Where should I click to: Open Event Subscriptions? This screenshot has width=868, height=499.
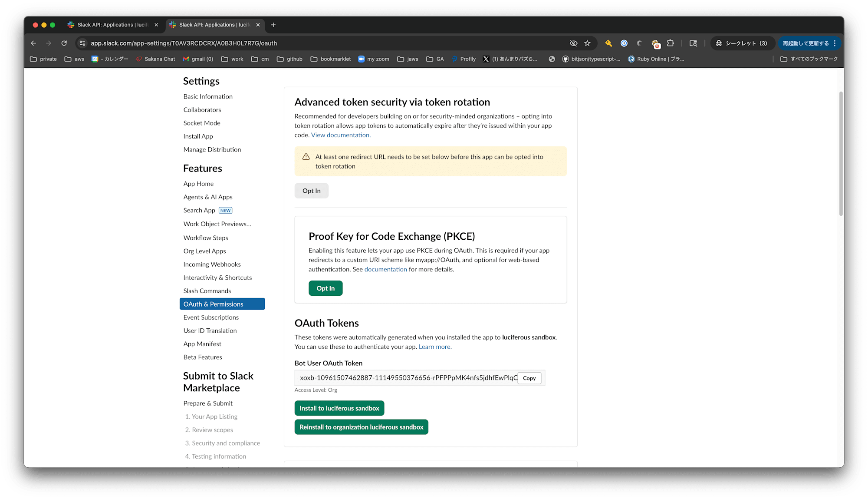tap(211, 317)
